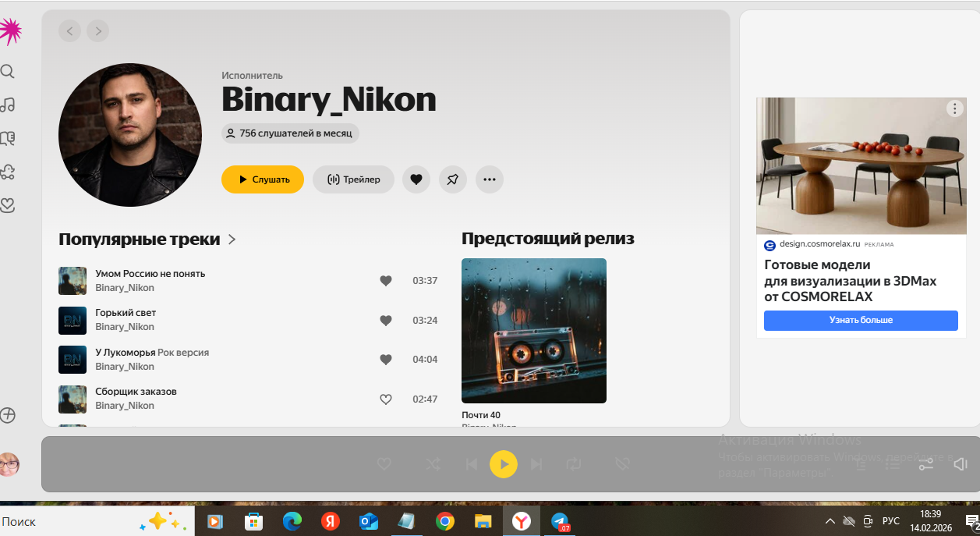Open the play queue list icon

coord(893,464)
